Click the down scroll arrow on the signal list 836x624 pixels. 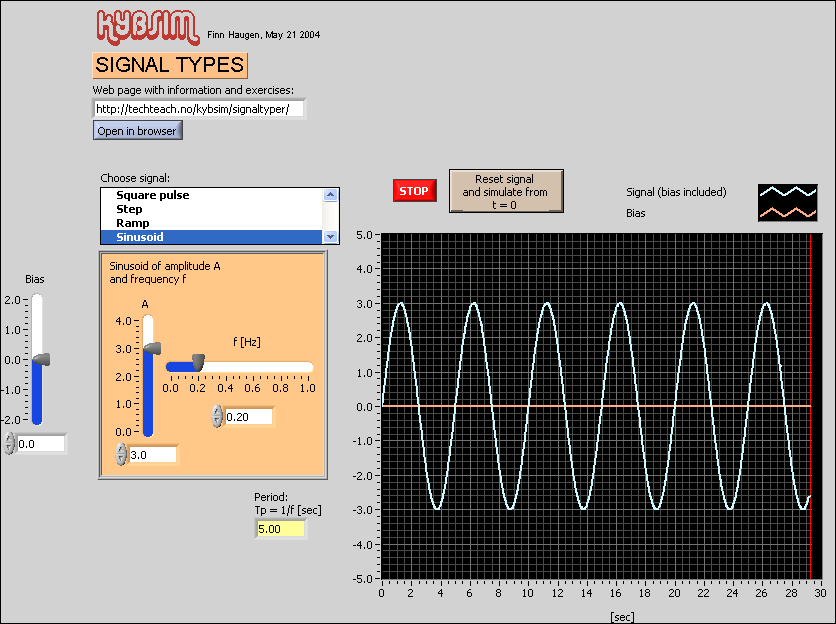330,236
